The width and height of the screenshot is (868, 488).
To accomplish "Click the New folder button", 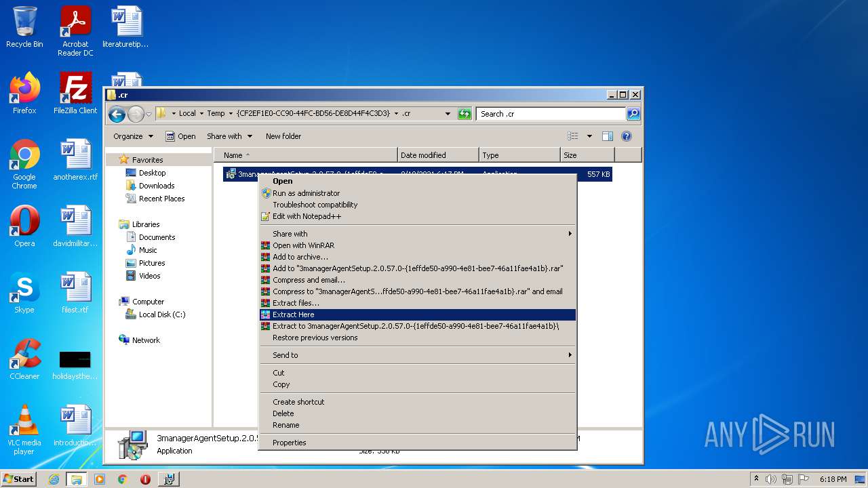I will tap(283, 136).
